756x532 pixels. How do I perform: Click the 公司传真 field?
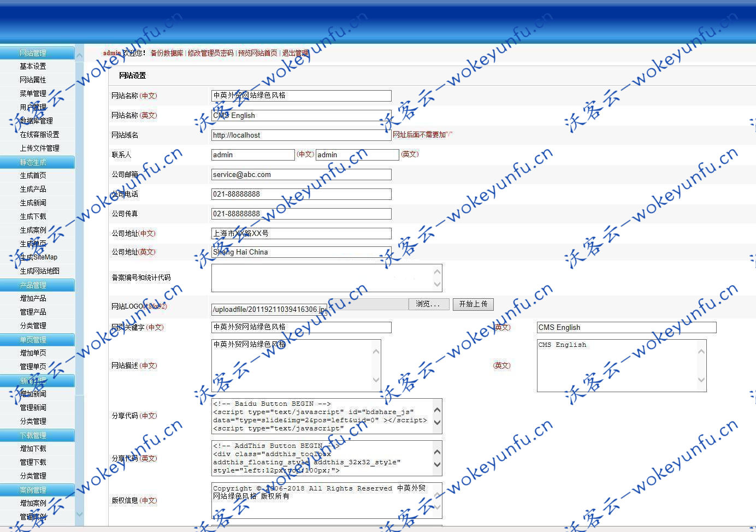(x=302, y=214)
